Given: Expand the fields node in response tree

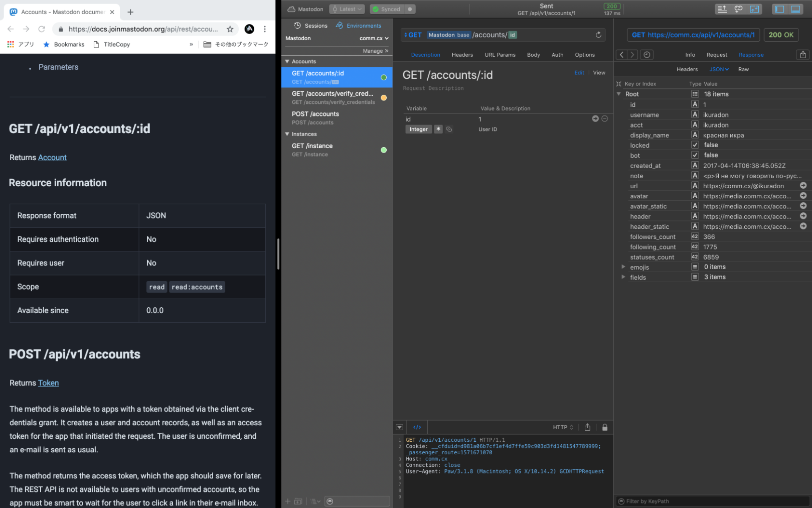Looking at the screenshot, I should [623, 277].
